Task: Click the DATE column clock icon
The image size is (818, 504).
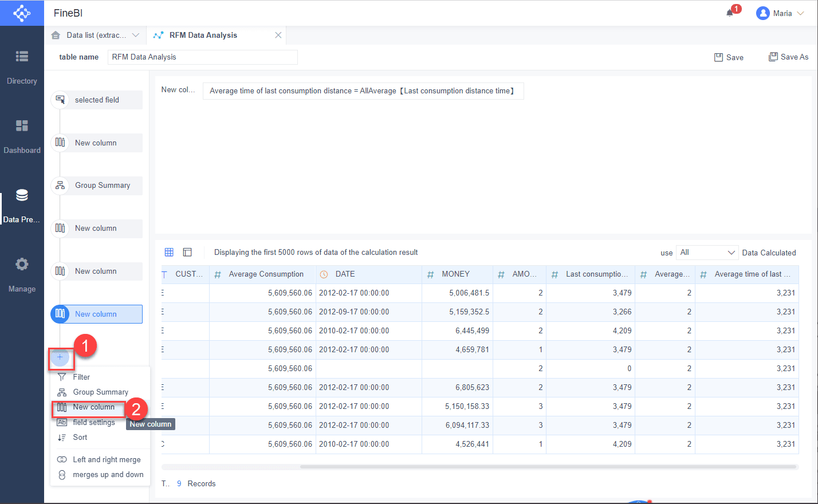Action: click(324, 274)
